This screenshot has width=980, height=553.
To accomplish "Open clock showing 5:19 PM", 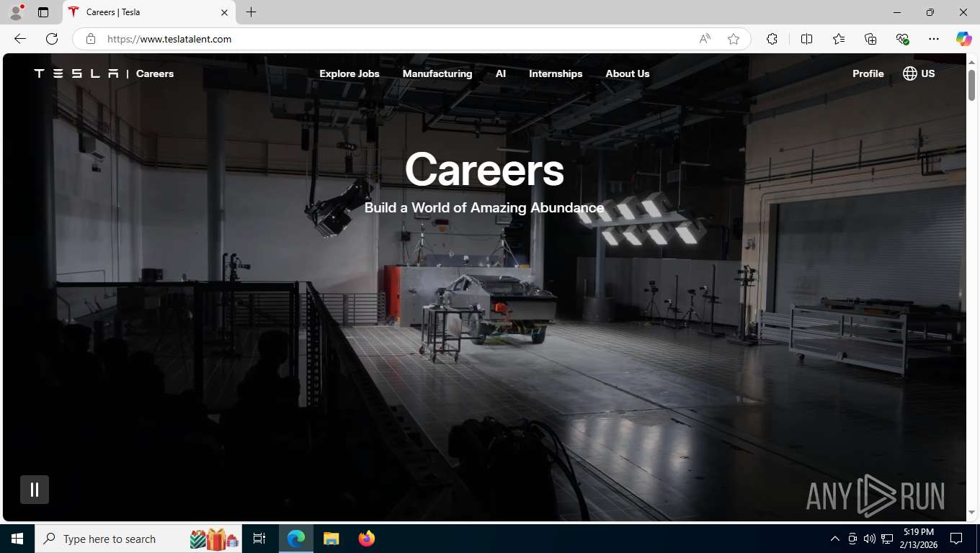I will click(919, 539).
